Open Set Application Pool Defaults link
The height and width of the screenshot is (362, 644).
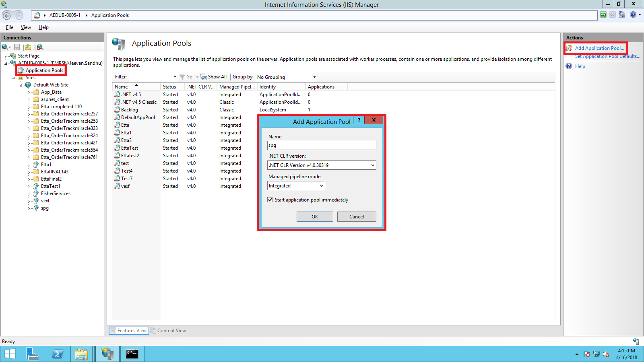pyautogui.click(x=607, y=56)
